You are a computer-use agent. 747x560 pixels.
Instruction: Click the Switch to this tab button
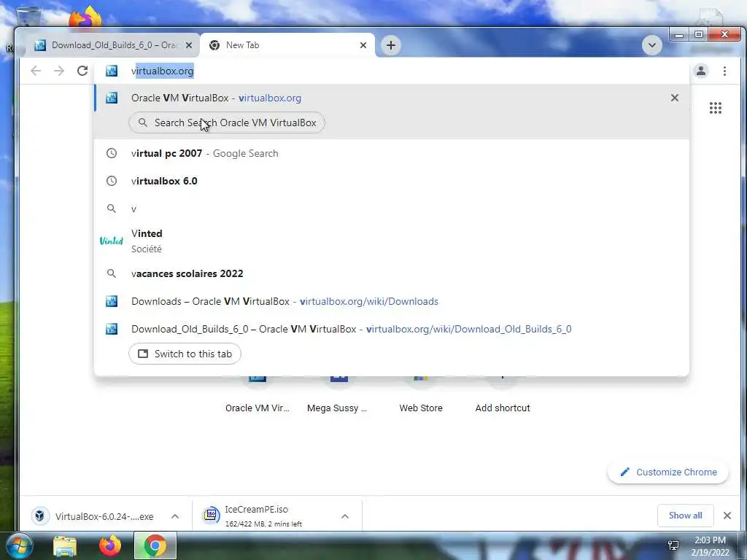click(x=185, y=354)
